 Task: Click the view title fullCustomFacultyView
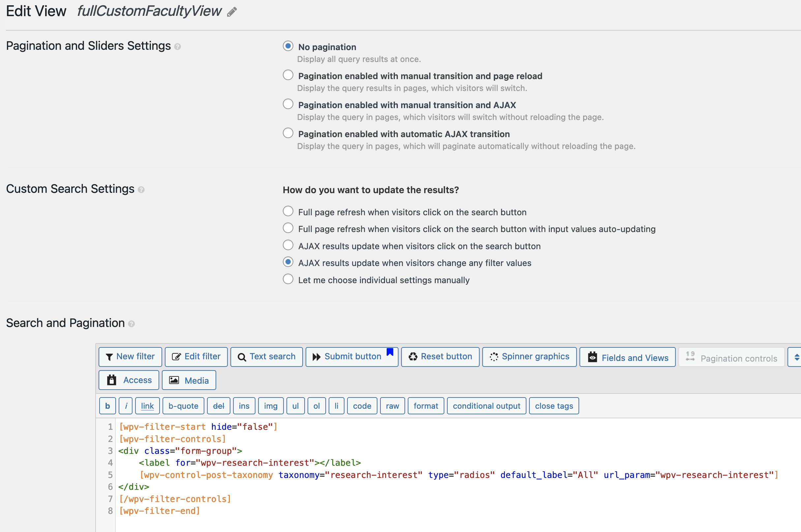[x=149, y=11]
